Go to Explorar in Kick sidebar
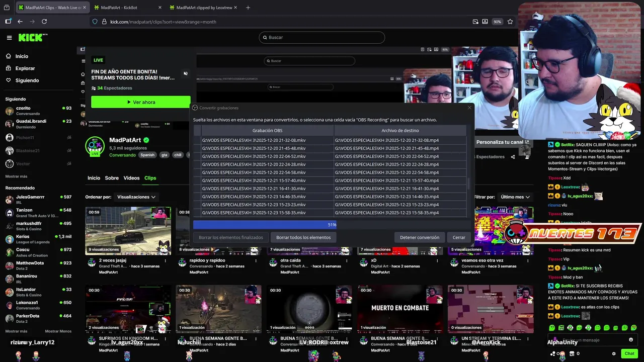644x362 pixels. (25, 68)
